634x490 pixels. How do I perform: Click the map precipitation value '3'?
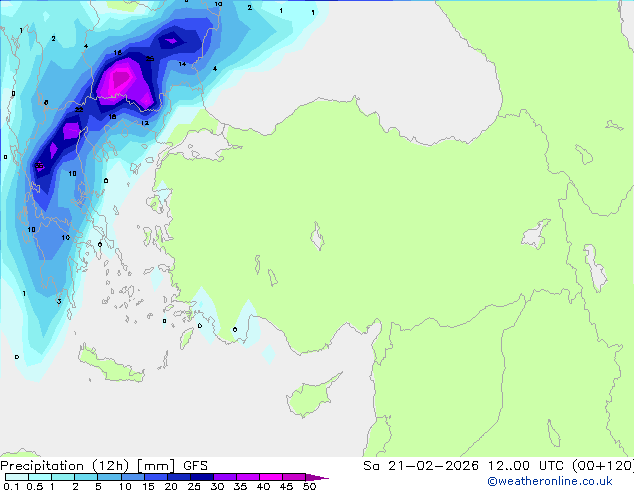tap(59, 301)
